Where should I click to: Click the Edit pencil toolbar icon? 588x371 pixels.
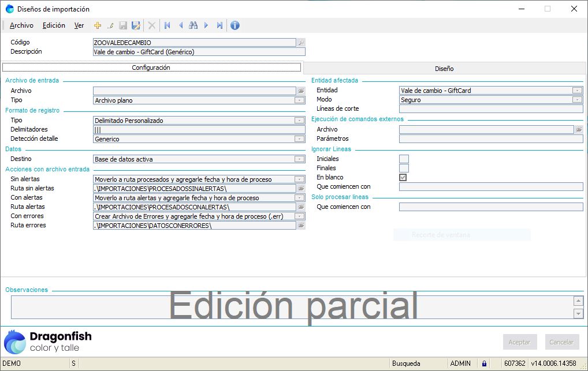pyautogui.click(x=111, y=25)
